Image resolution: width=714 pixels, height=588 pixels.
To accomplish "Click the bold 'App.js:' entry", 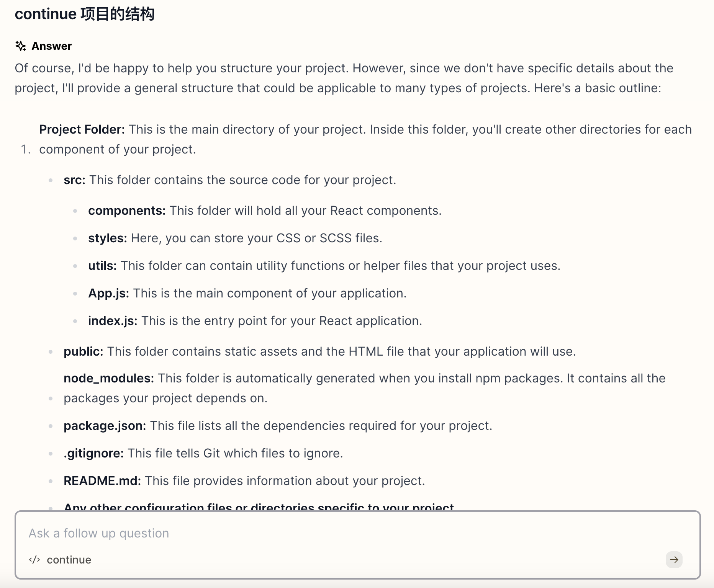I will 109,293.
